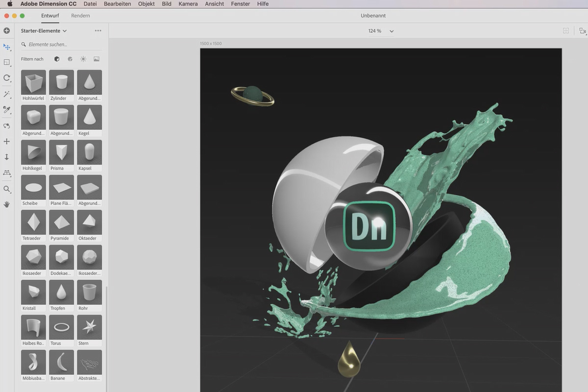Open the panel options ellipsis menu
588x392 pixels.
click(98, 30)
